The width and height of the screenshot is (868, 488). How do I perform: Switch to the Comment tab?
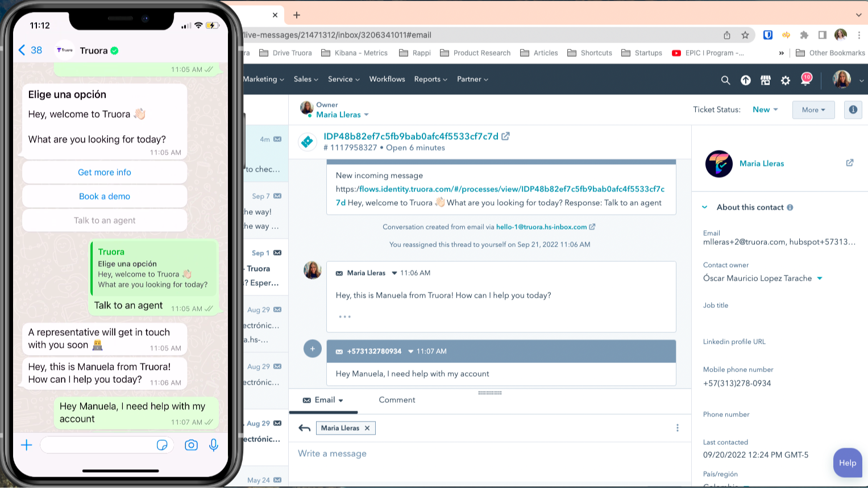click(x=397, y=400)
